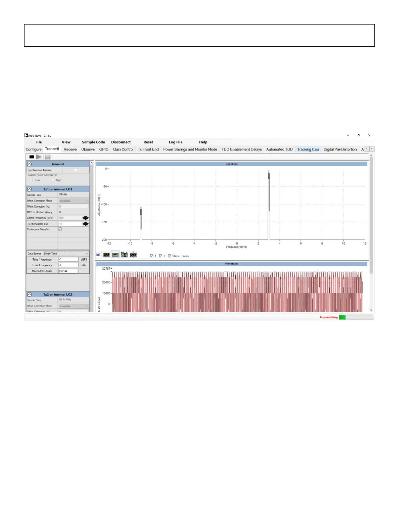Click the Tone 1 Frequency input field
The width and height of the screenshot is (411, 532).
(x=68, y=265)
